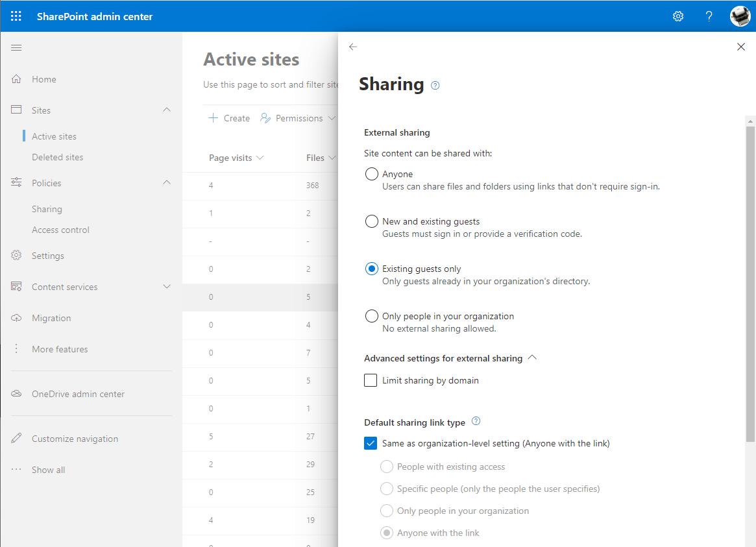Open Deleted sites in the sidebar
Screen dimensions: 756x547
[x=57, y=157]
